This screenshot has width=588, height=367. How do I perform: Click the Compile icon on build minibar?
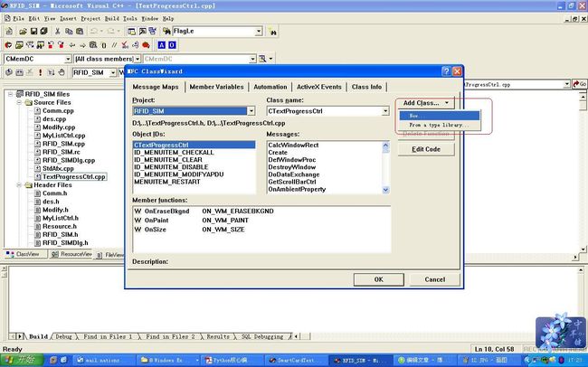9,72
